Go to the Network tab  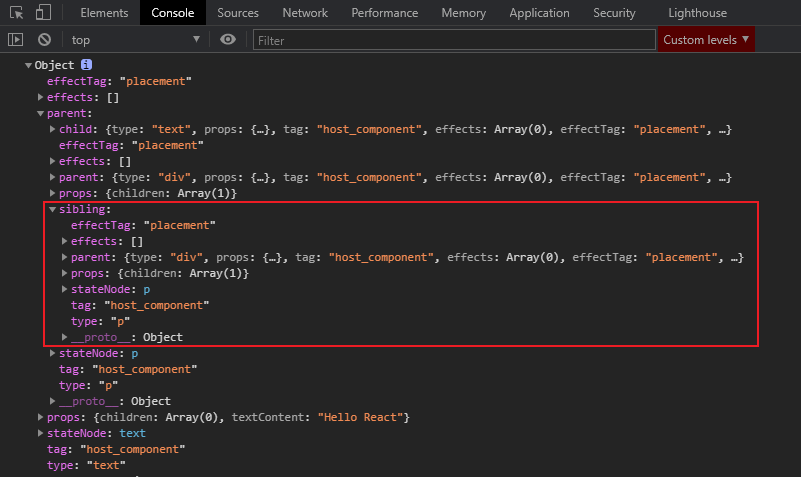(x=305, y=13)
